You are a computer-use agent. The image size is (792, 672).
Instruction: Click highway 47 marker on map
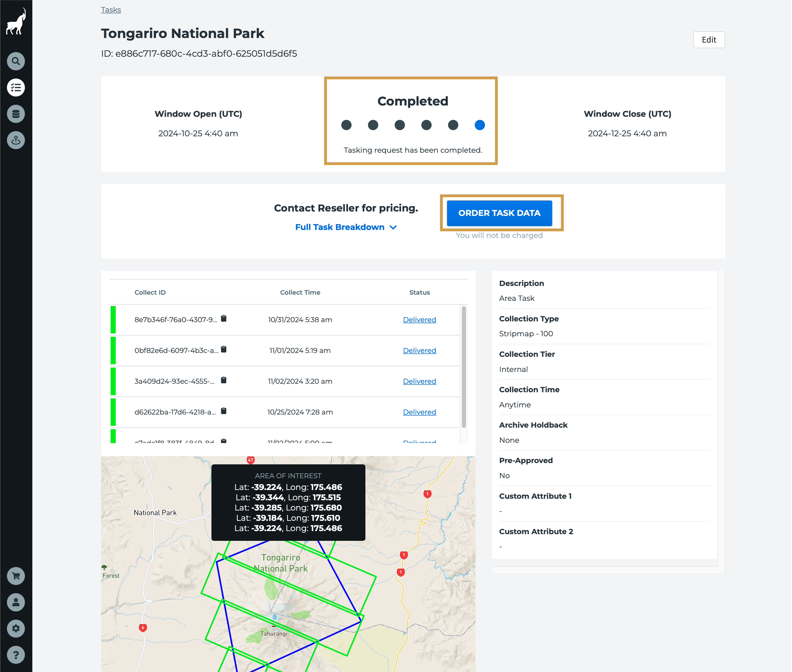point(251,460)
